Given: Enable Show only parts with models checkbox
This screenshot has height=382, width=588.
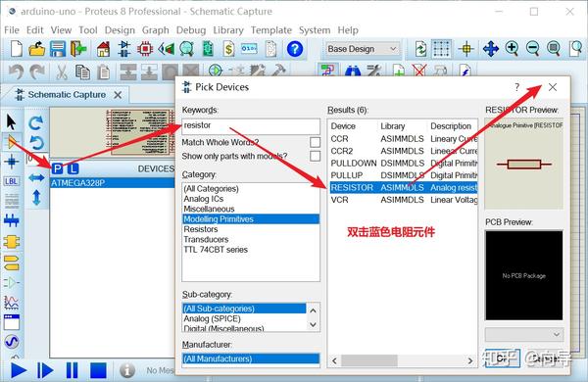Looking at the screenshot, I should [x=315, y=156].
